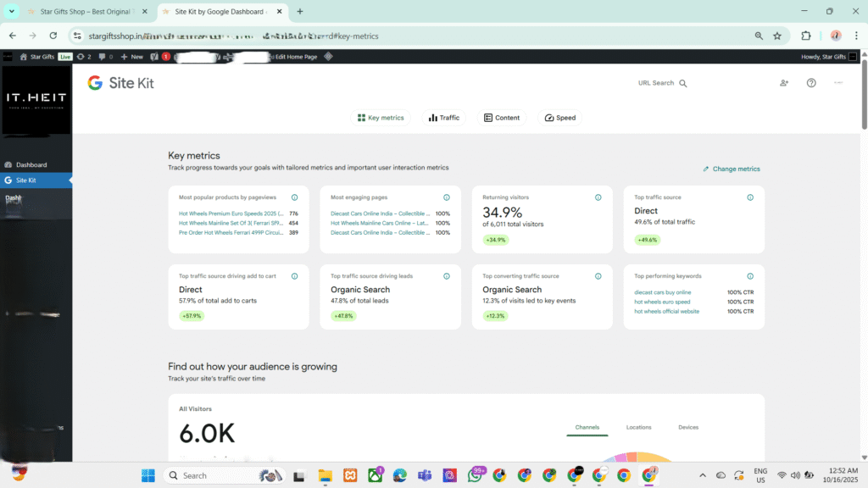This screenshot has height=488, width=868.
Task: Click the Live status badge in admin bar
Action: (65, 57)
